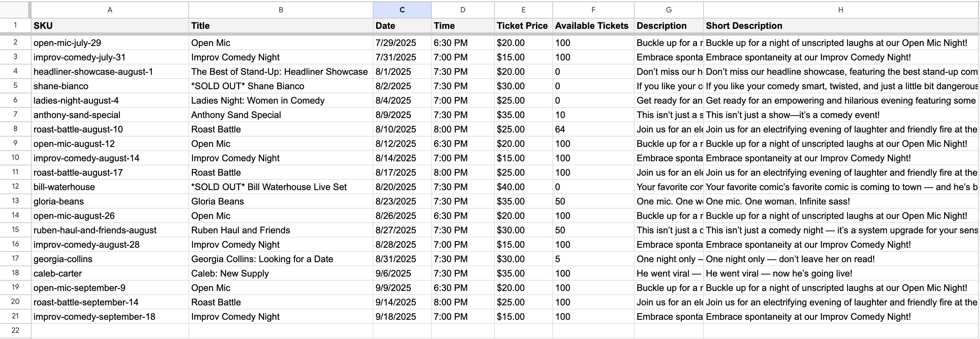Image resolution: width=980 pixels, height=339 pixels.
Task: Click date cell 8/20/2025
Action: click(402, 187)
